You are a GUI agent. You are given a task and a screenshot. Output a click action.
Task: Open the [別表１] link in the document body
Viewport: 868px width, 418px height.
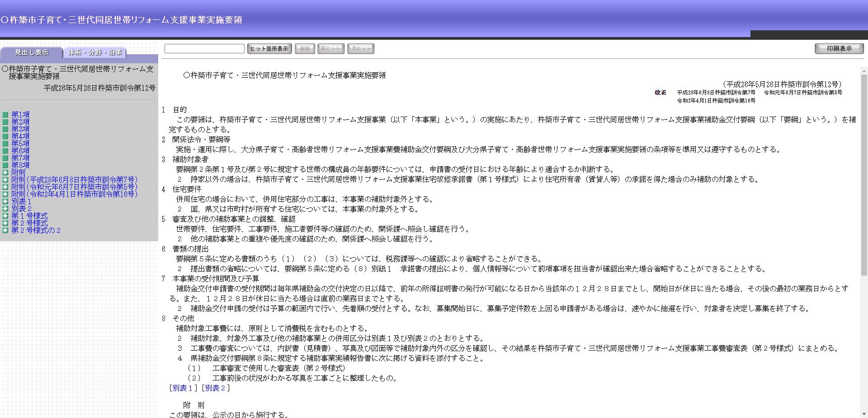tap(183, 388)
